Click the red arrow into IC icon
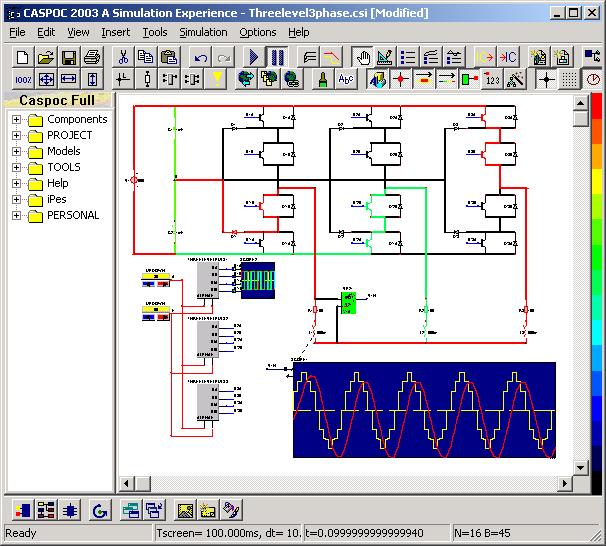This screenshot has height=546, width=606. 508,58
